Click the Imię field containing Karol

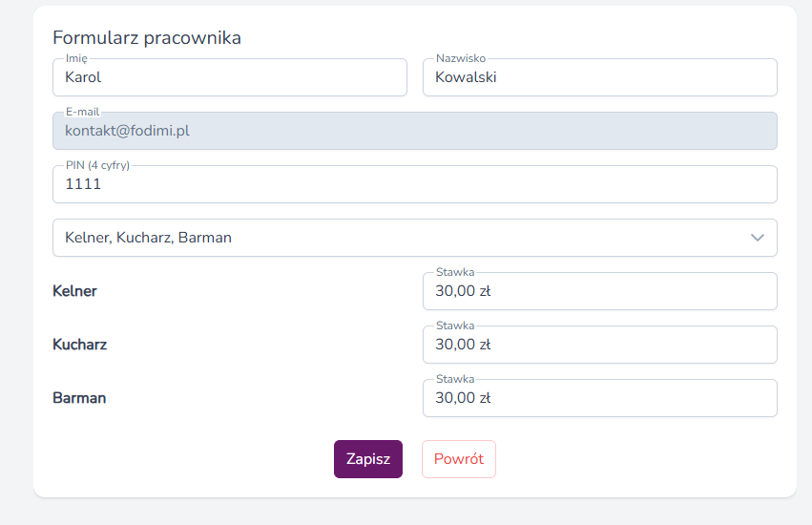pyautogui.click(x=230, y=77)
